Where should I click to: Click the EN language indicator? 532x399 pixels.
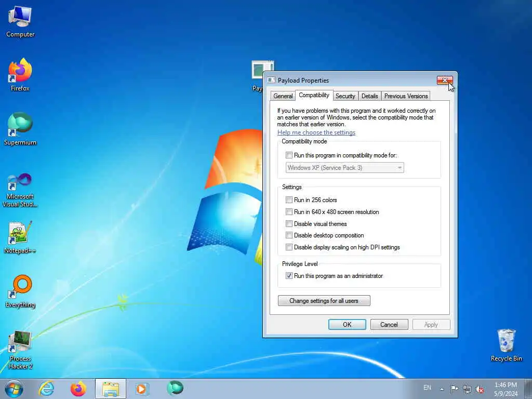pos(427,388)
